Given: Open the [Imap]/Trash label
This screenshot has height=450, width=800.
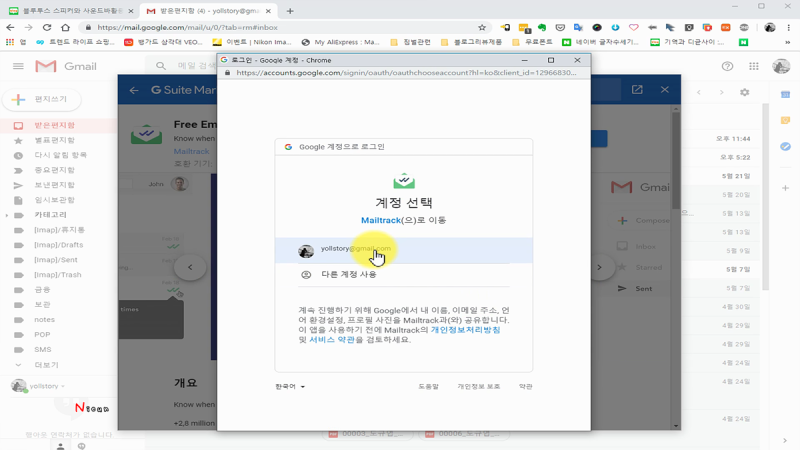Looking at the screenshot, I should click(x=57, y=274).
